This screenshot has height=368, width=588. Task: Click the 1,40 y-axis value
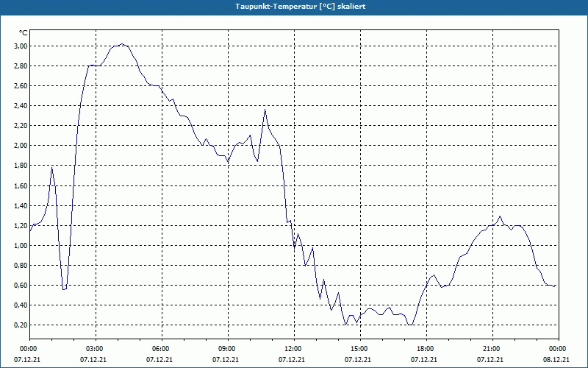pyautogui.click(x=21, y=206)
